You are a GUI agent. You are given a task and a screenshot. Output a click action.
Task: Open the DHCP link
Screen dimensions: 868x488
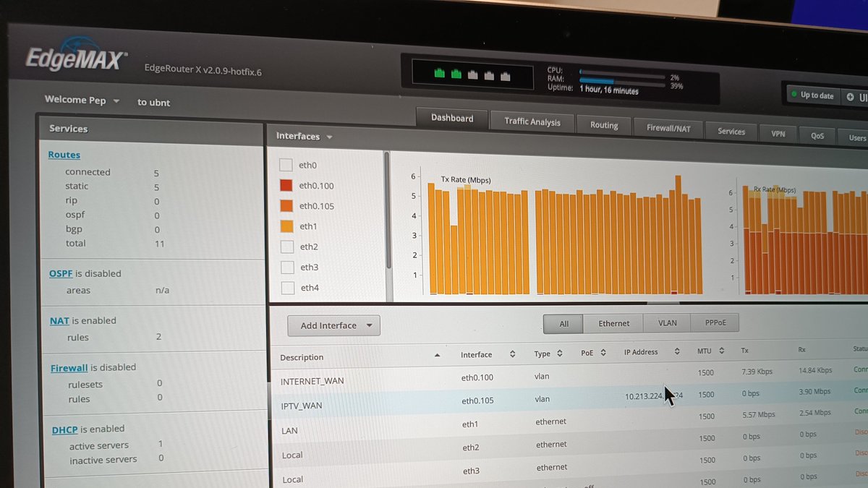pos(65,429)
